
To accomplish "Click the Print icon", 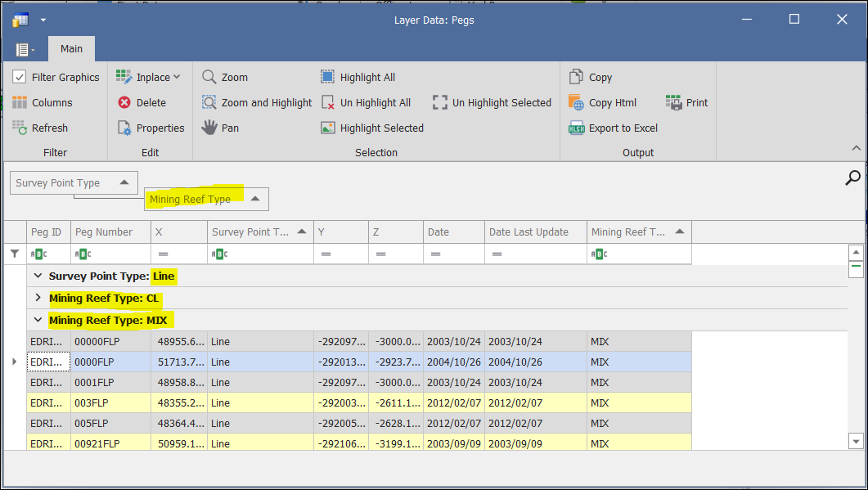I will [674, 102].
